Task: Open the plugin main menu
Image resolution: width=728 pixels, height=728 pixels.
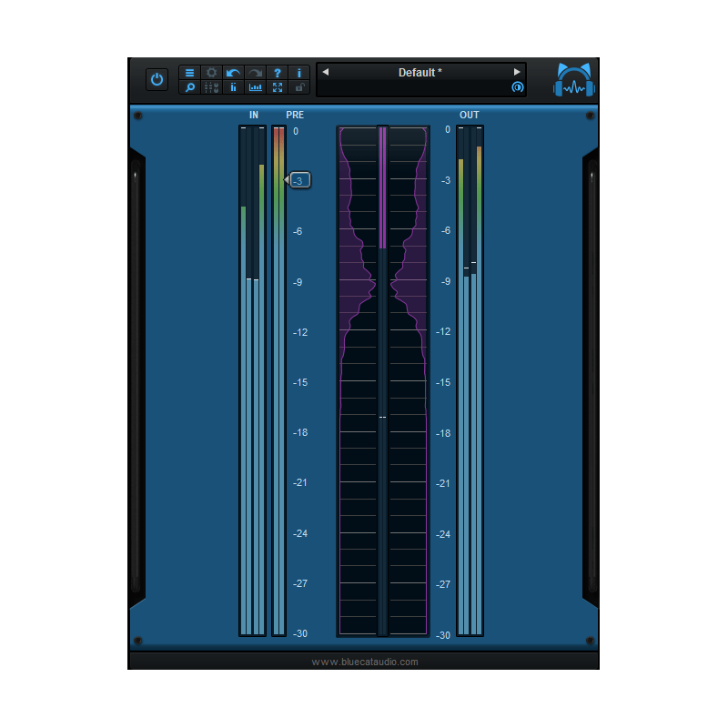Action: pyautogui.click(x=189, y=73)
